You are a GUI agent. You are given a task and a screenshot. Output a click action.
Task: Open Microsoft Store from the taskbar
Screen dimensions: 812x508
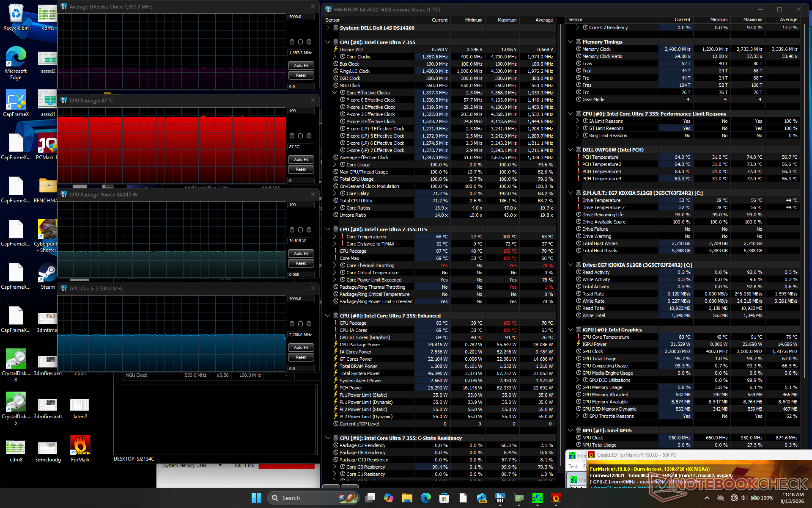point(444,498)
